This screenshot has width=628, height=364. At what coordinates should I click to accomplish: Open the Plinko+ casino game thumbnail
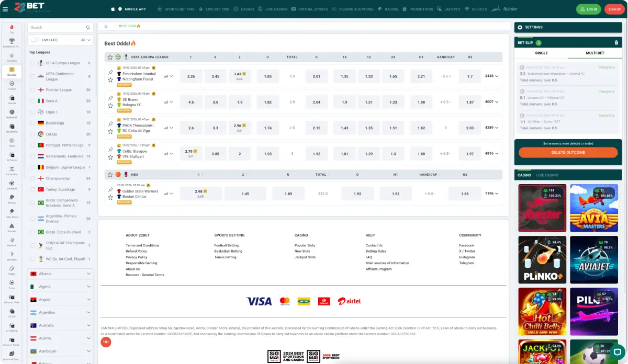coord(542,260)
